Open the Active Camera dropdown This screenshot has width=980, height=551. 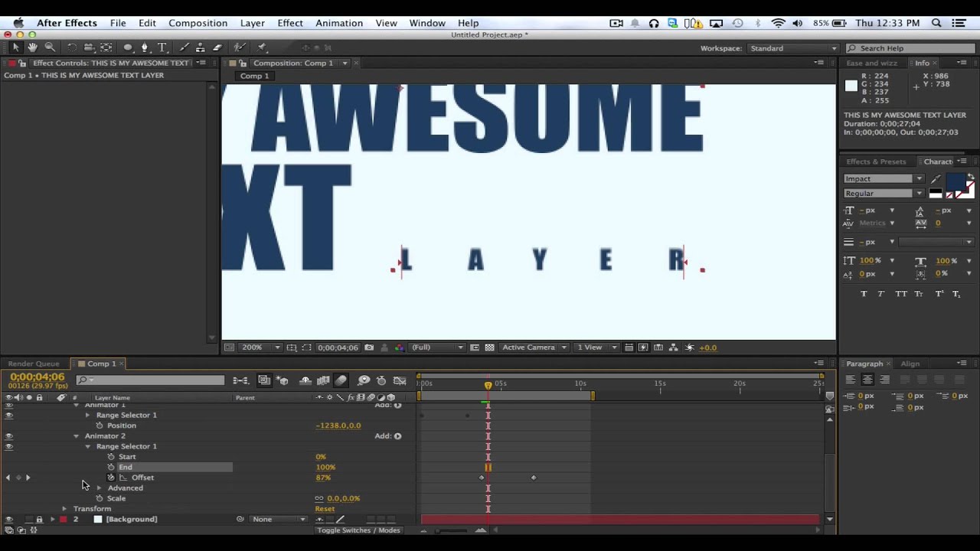534,347
